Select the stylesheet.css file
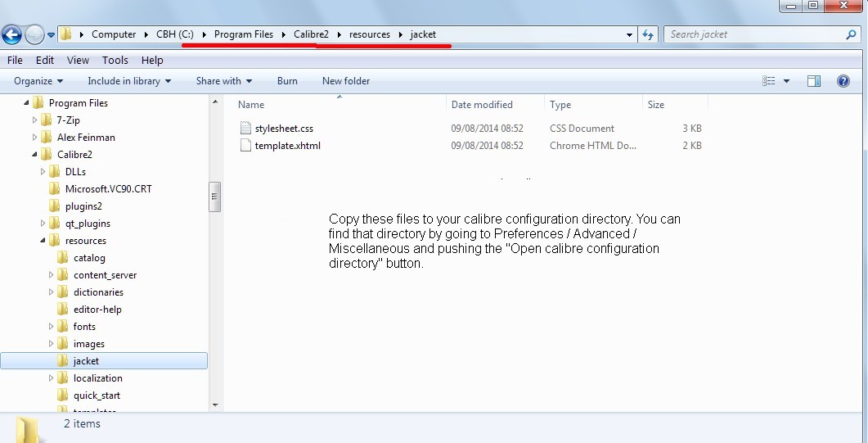Viewport: 868px width, 443px height. click(x=284, y=129)
